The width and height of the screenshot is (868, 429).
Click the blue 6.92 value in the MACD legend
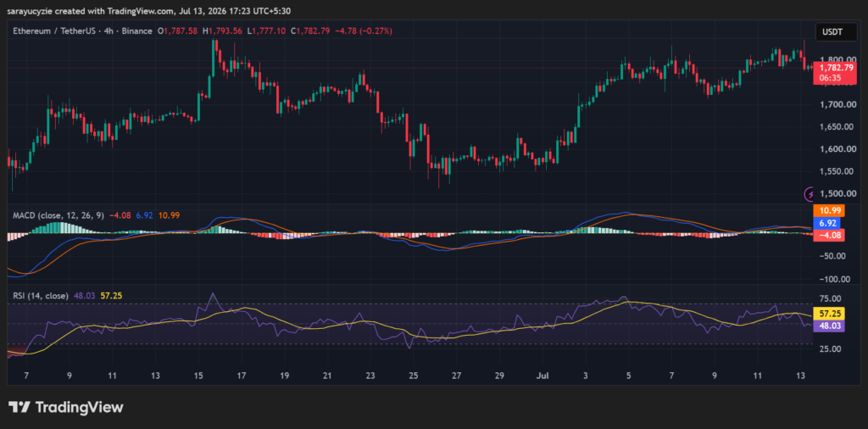pos(144,215)
